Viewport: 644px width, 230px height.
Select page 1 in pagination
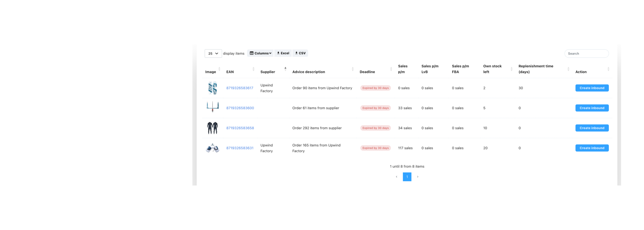[407, 177]
